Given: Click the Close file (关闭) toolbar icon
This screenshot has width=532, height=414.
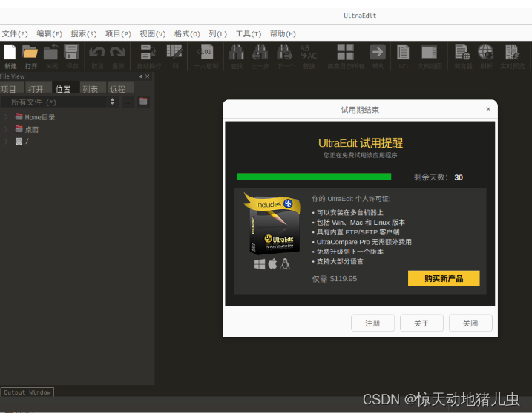Looking at the screenshot, I should pos(51,53).
